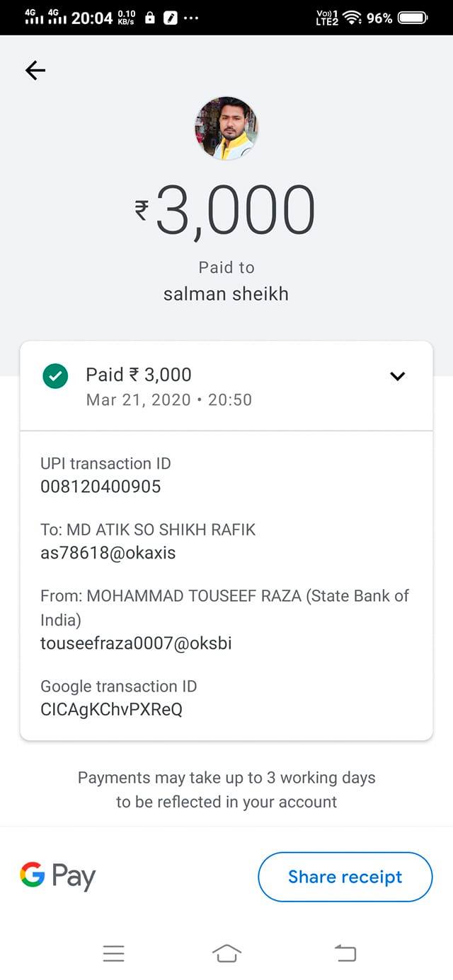Tap the three-dots status bar overflow
This screenshot has height=980, width=453.
pyautogui.click(x=191, y=18)
